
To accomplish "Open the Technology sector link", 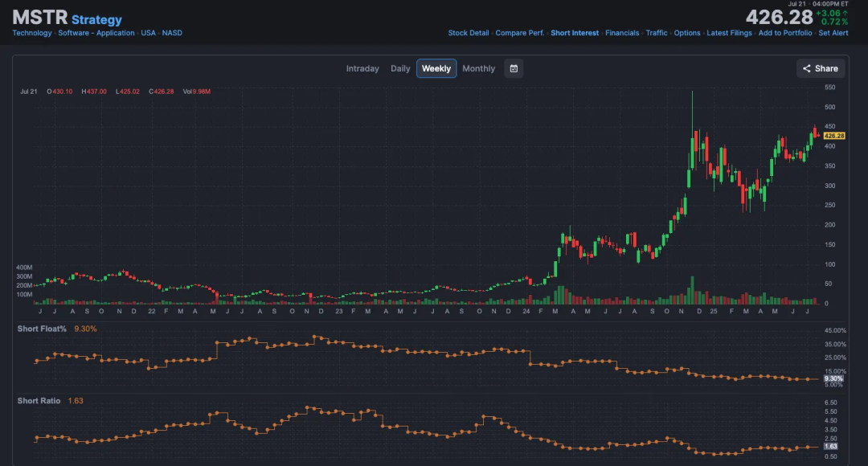I will pos(32,33).
